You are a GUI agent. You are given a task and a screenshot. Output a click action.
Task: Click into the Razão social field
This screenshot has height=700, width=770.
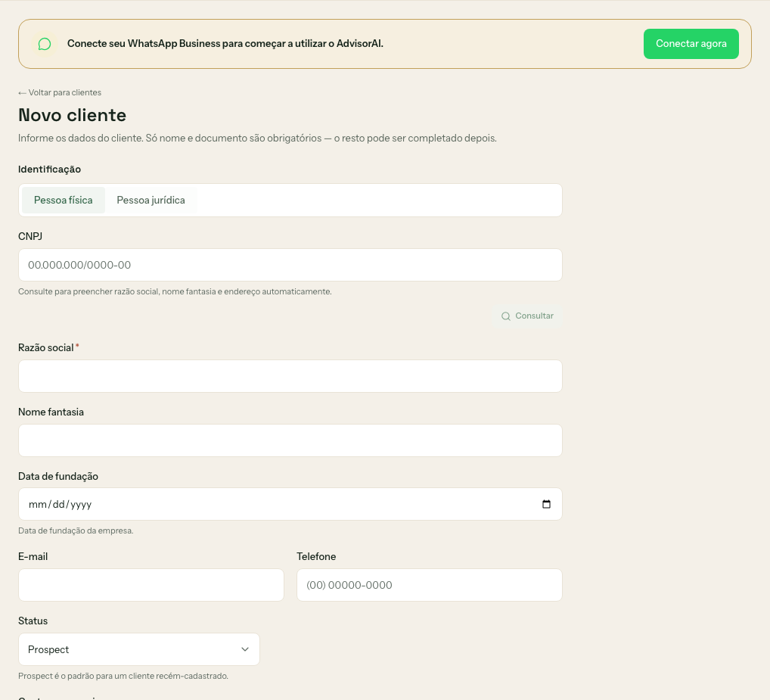click(290, 376)
